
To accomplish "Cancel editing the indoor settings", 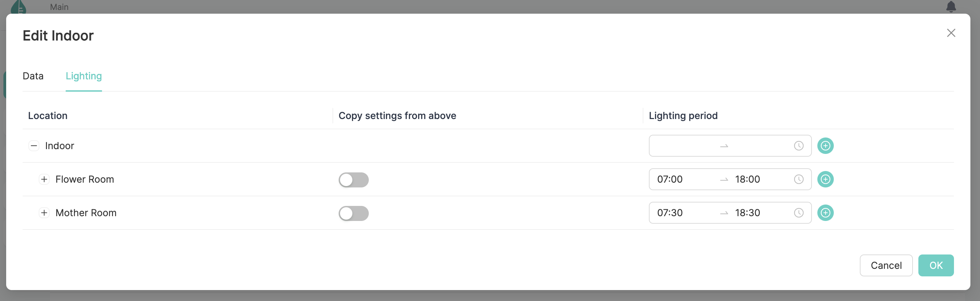I will point(885,265).
